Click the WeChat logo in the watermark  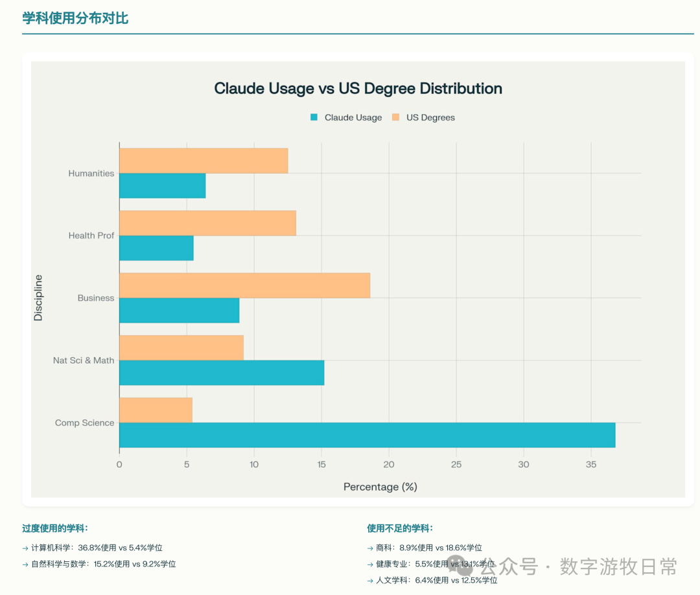pos(460,565)
